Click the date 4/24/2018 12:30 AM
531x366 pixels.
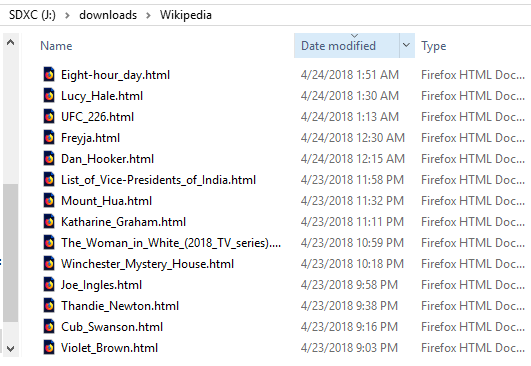pyautogui.click(x=353, y=138)
